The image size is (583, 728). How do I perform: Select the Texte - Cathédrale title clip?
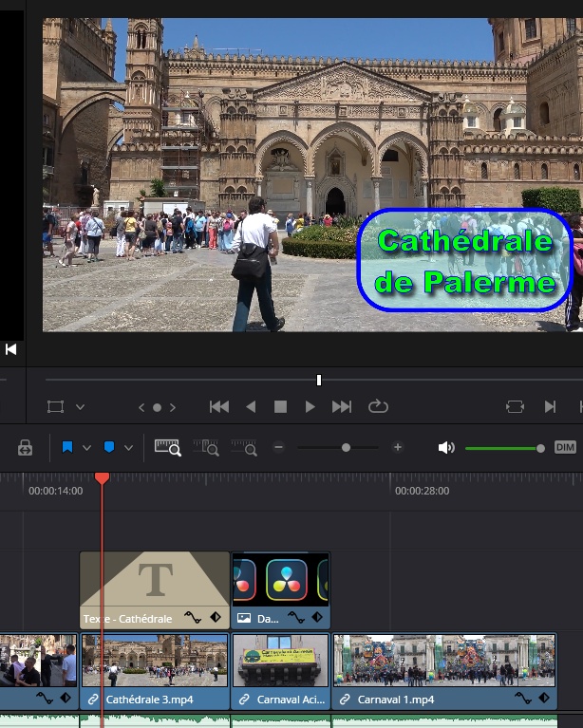coord(155,589)
